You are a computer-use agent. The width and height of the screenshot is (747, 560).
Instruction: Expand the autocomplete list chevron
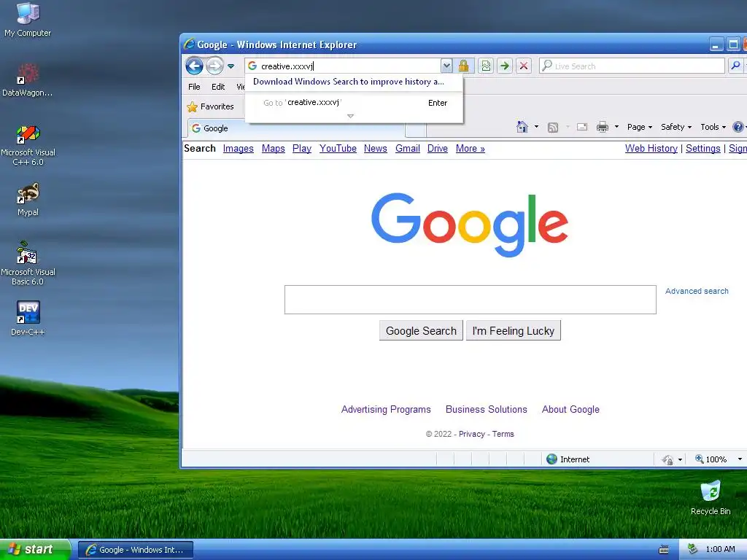pyautogui.click(x=351, y=116)
